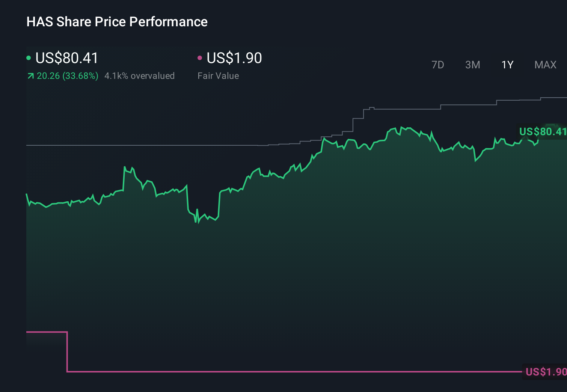Select the US$80.41 price badge on the chart
Viewport: 567px width, 392px height.
coord(543,132)
